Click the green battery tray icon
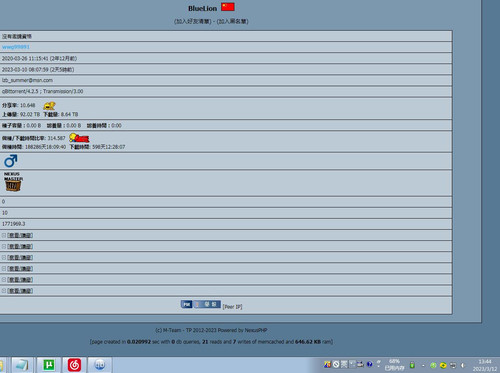This screenshot has width=500, height=373. click(412, 365)
